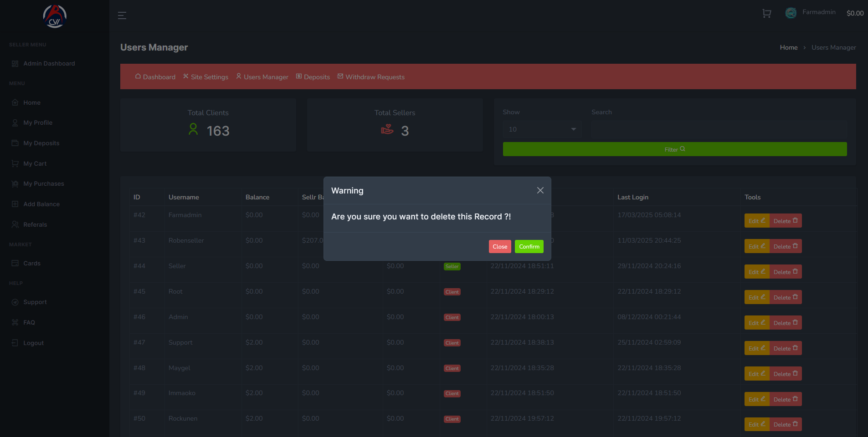Edit the user with ID #47
This screenshot has width=868, height=437.
coord(757,348)
